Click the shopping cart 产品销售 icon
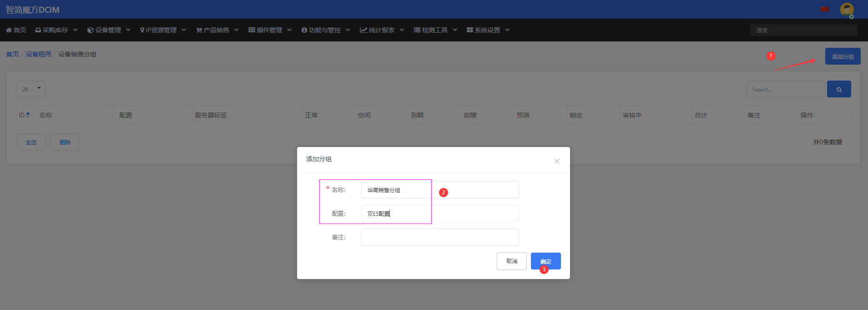This screenshot has width=868, height=310. (199, 30)
